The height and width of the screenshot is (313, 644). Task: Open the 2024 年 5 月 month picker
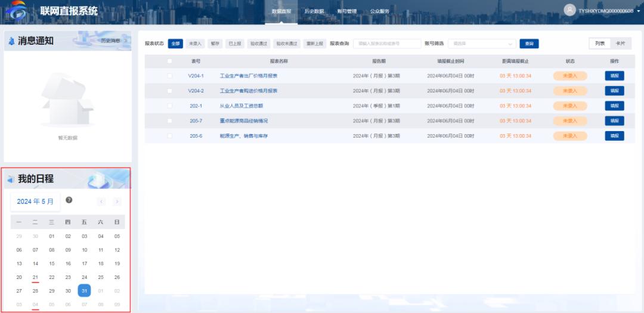point(35,202)
